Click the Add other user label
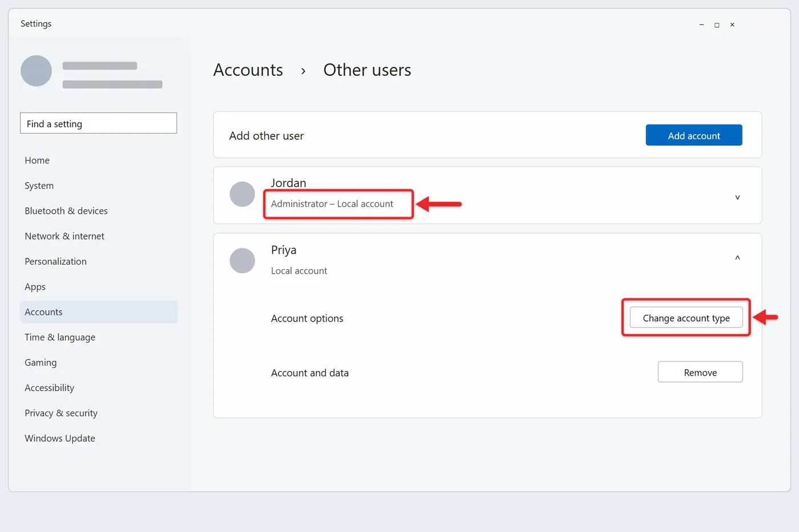This screenshot has height=532, width=799. (x=267, y=136)
